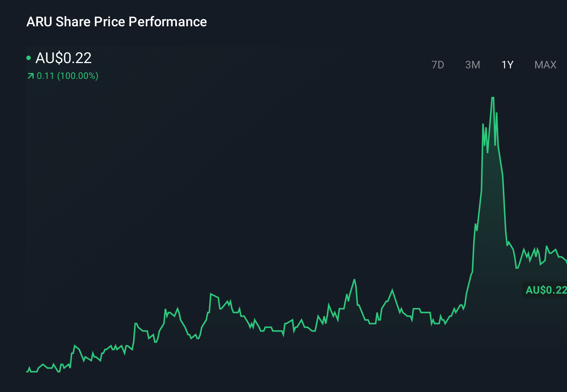Screen dimensions: 567x392
Task: Click the ARU Share Price Performance title
Action: tap(116, 22)
